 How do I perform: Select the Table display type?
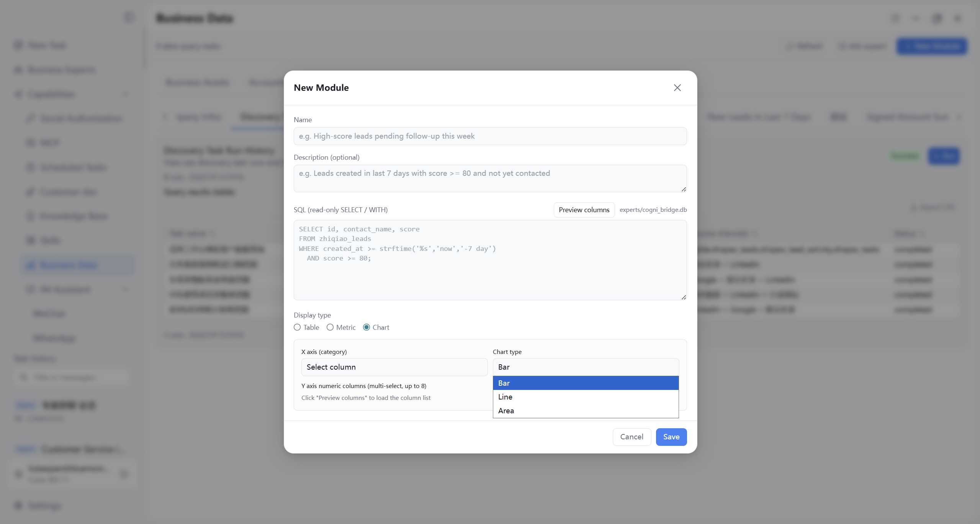(297, 327)
